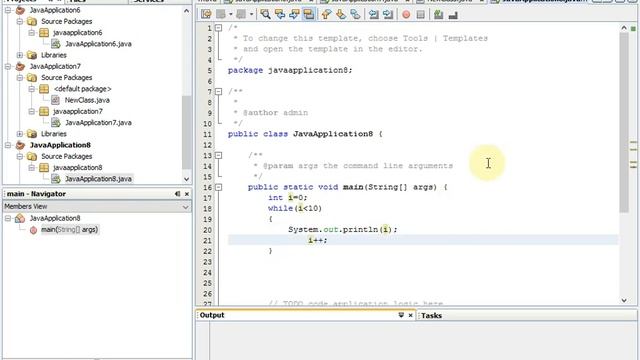Screen dimensions: 640x360
Task: Switch to the Tasks tab
Action: [431, 316]
